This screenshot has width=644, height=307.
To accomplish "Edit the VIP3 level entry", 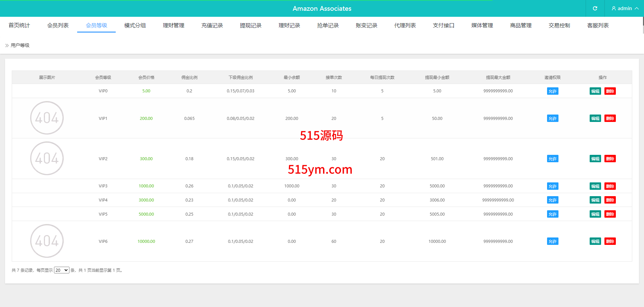I will click(x=595, y=186).
